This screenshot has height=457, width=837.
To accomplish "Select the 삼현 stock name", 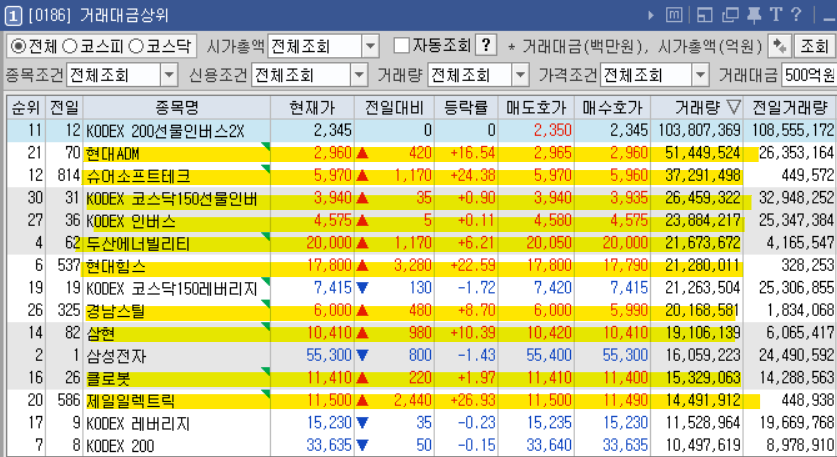I will (x=100, y=334).
